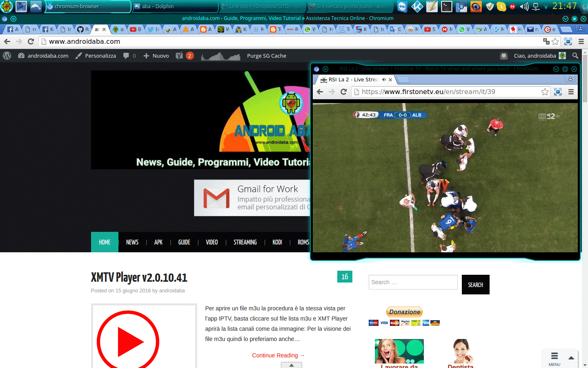Select the STREAMING navigation item

coord(245,242)
